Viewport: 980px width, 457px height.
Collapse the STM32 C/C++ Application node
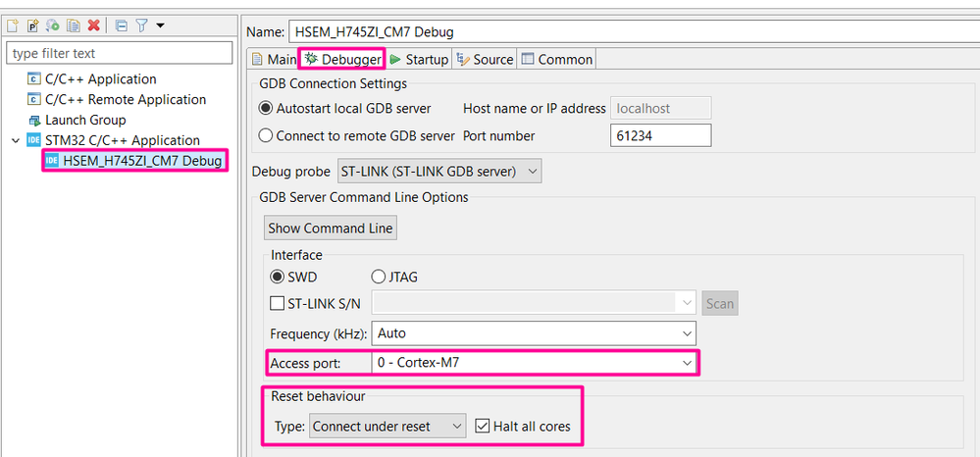pyautogui.click(x=16, y=140)
